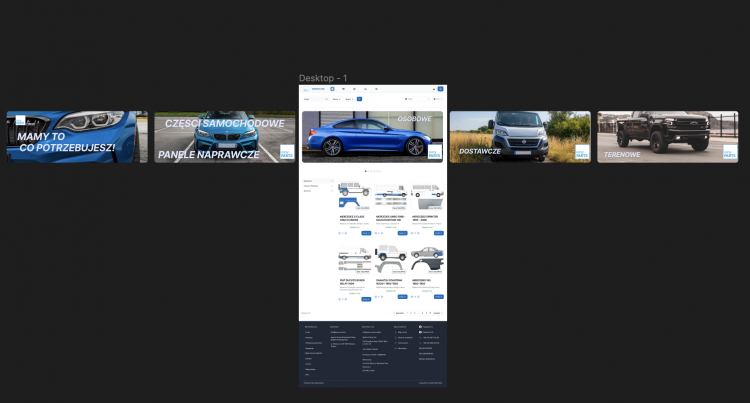750x403 pixels.
Task: Click the blue highlighted header nav icon
Action: [332, 89]
